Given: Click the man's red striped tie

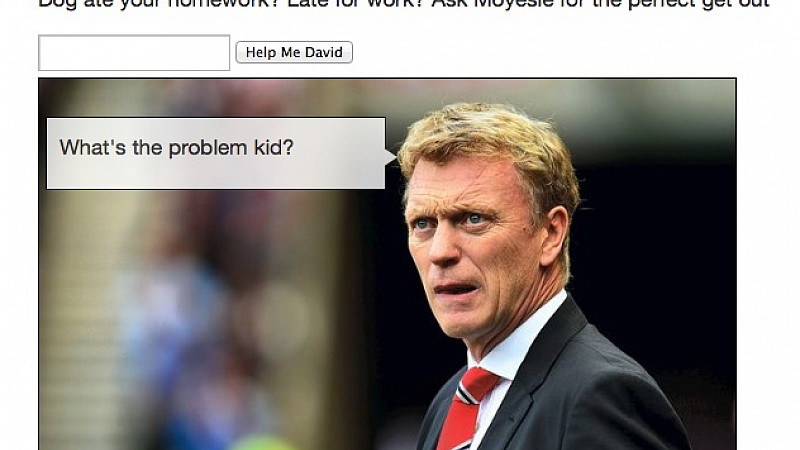Looking at the screenshot, I should tap(468, 408).
